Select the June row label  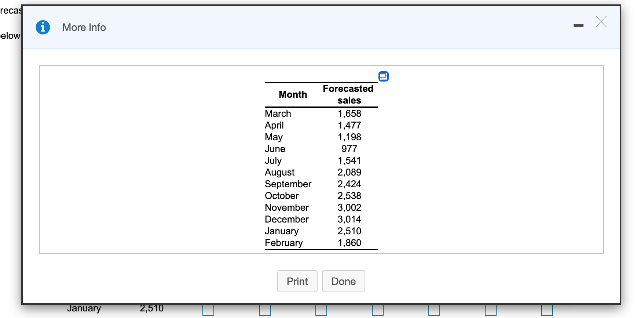pos(275,149)
